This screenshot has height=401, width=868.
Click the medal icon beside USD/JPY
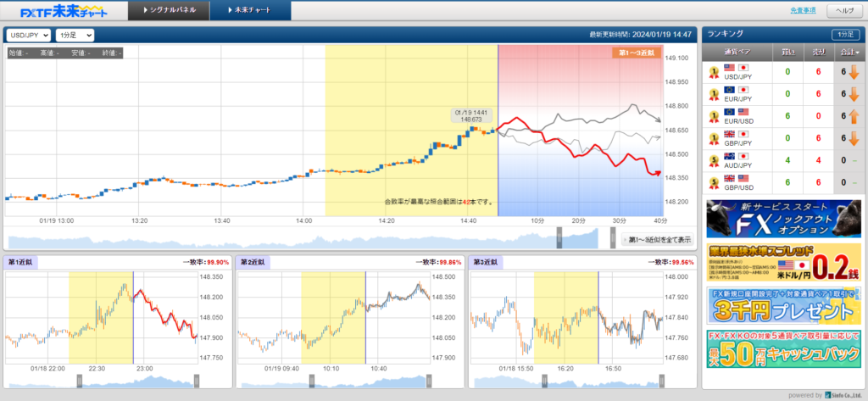click(714, 73)
